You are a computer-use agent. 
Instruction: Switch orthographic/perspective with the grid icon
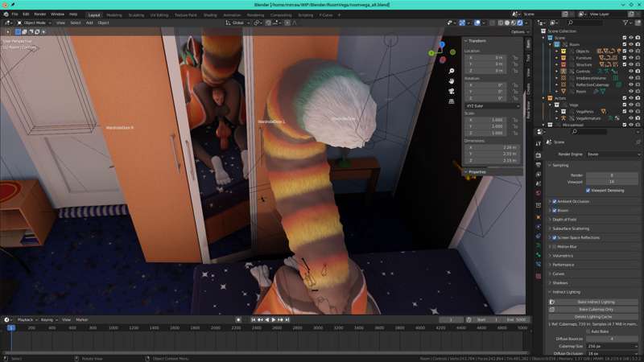[452, 101]
